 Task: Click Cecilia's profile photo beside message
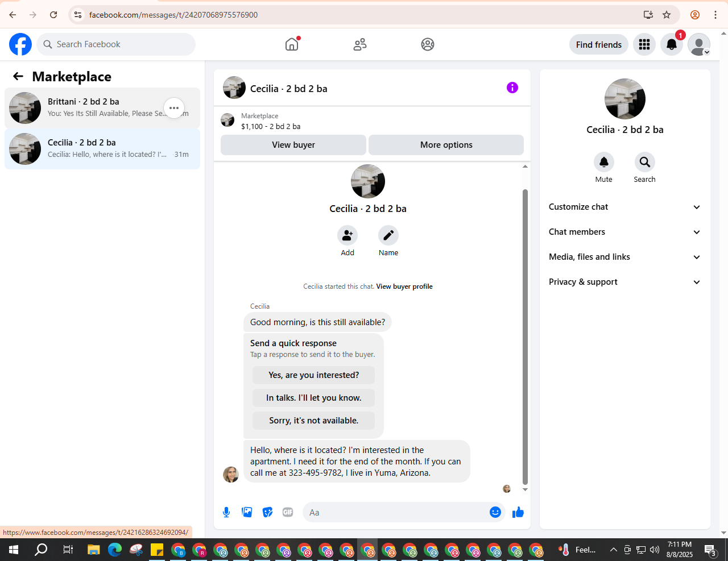[x=231, y=475]
